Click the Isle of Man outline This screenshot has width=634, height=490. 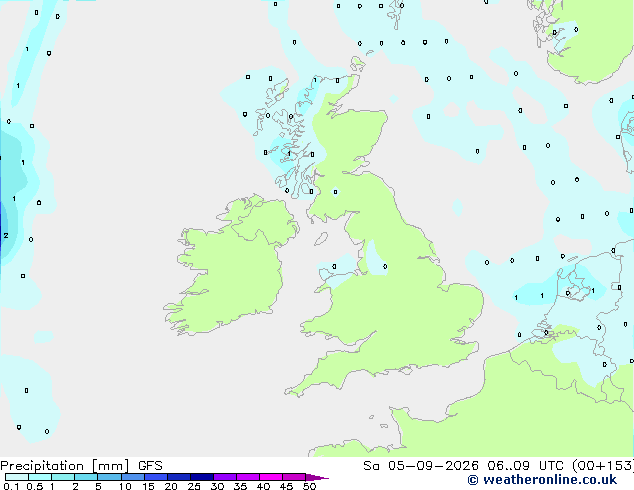pos(321,239)
